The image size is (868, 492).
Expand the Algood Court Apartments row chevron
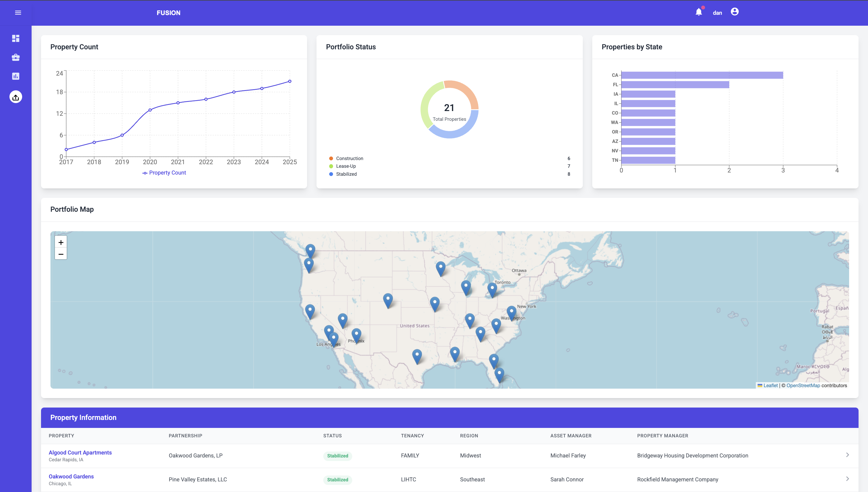[x=847, y=455]
